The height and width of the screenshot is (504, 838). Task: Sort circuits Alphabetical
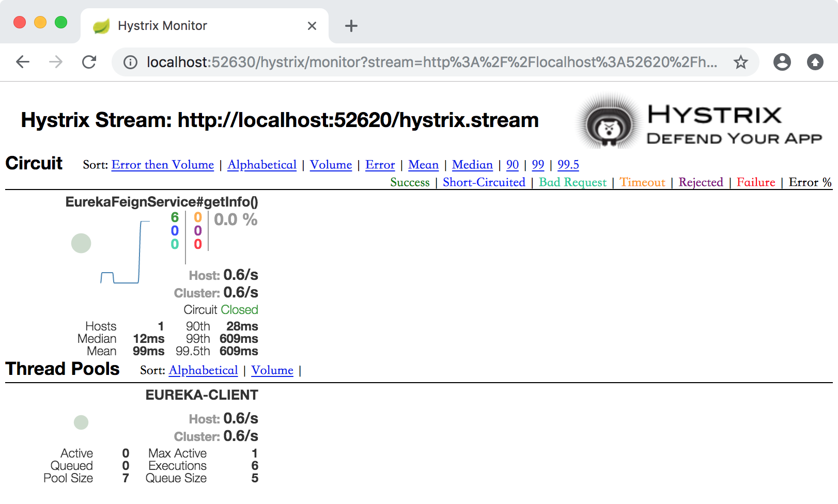262,165
